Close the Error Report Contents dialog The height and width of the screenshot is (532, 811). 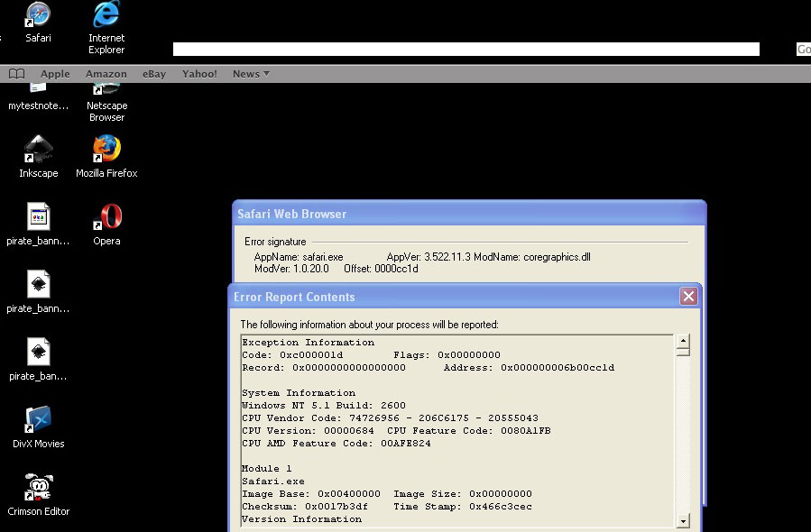[688, 297]
